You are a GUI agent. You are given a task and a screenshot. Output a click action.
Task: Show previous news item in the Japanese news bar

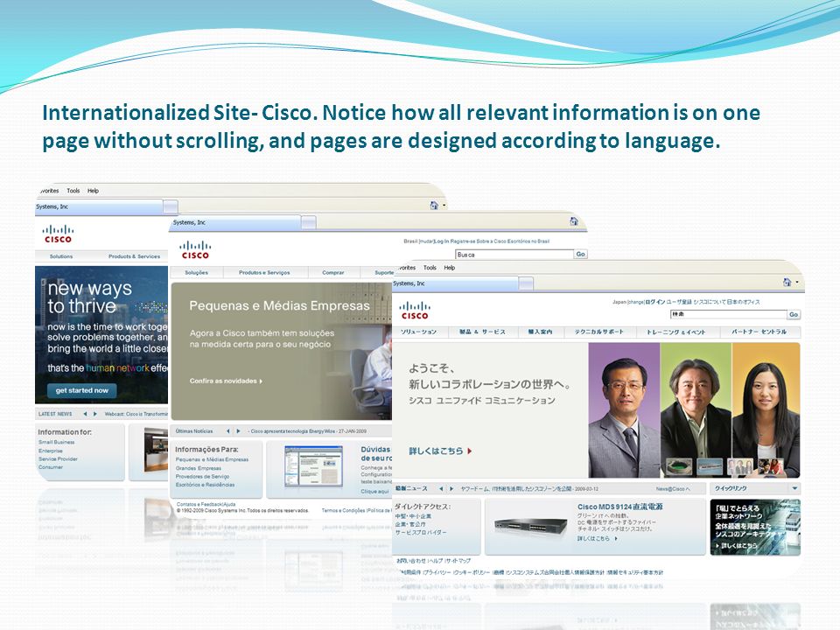(x=441, y=488)
